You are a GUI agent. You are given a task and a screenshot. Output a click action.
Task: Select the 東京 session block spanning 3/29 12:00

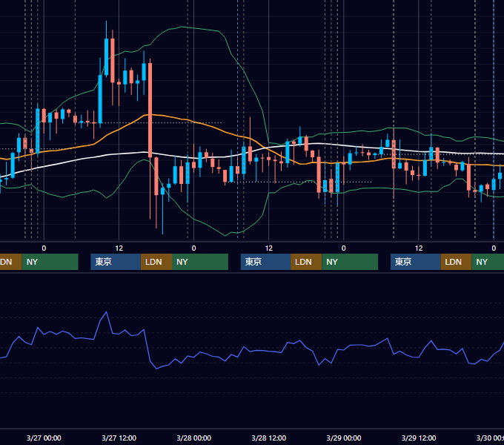(416, 262)
